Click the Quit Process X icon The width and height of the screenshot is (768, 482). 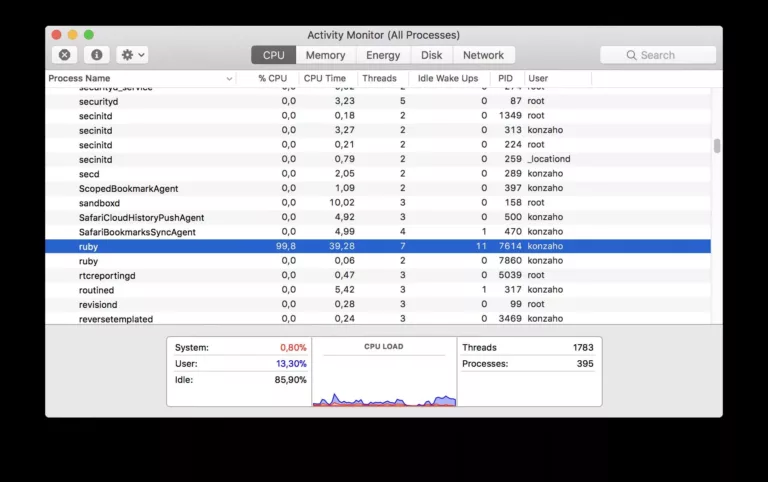click(64, 55)
